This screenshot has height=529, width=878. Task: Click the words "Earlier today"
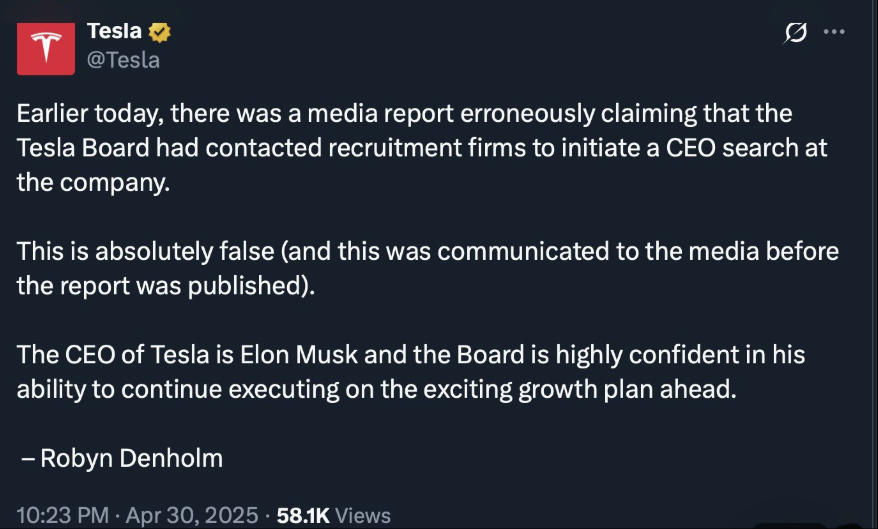87,113
